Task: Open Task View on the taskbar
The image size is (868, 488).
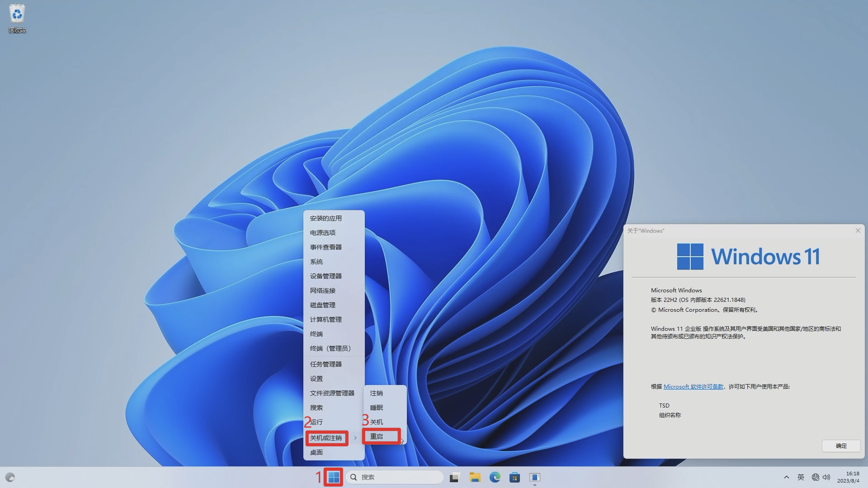Action: 454,477
